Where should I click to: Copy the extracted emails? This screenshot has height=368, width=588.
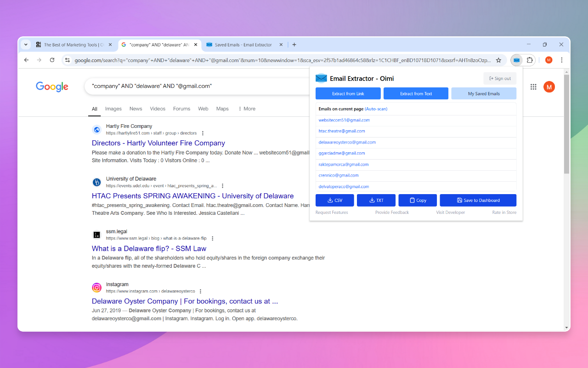click(x=418, y=200)
